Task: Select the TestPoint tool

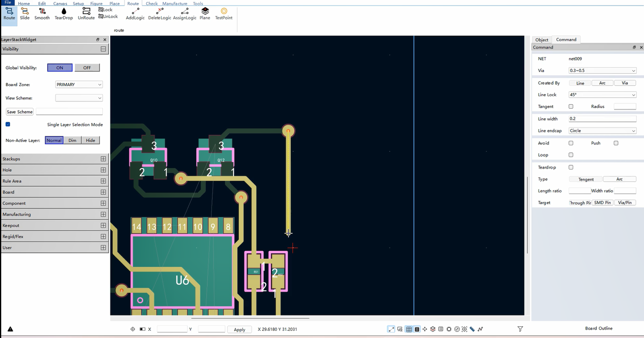Action: click(224, 13)
